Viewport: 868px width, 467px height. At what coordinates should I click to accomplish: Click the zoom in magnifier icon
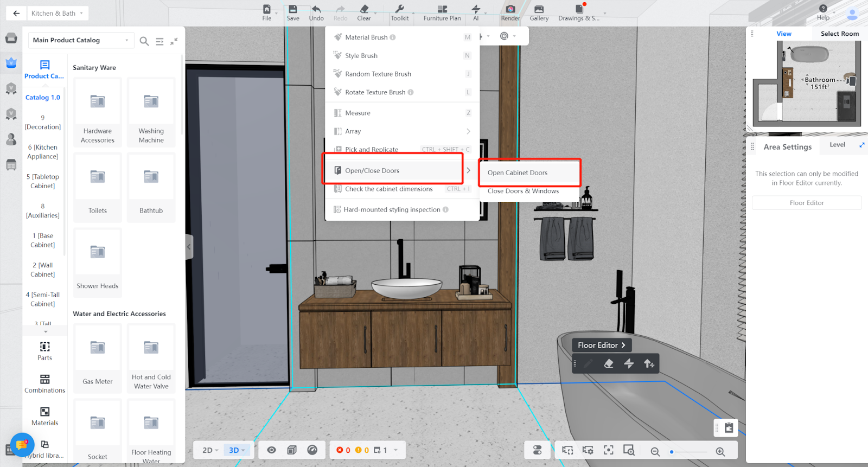point(720,452)
